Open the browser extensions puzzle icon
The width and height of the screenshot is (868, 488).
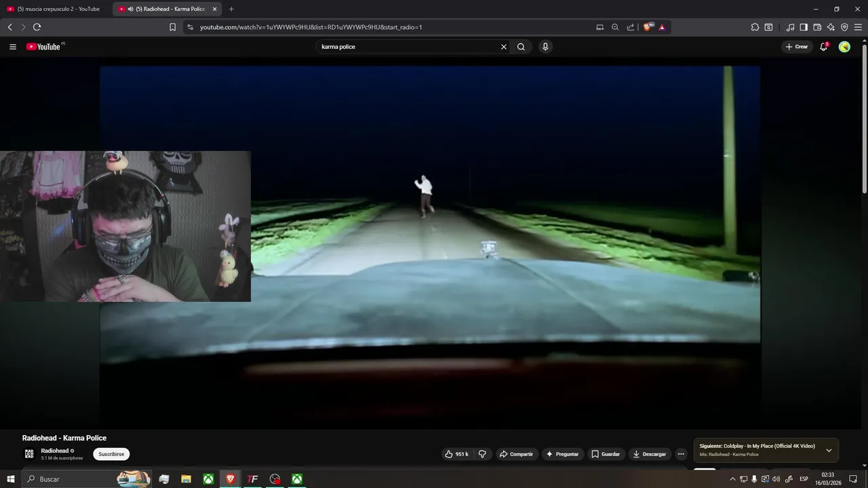755,27
